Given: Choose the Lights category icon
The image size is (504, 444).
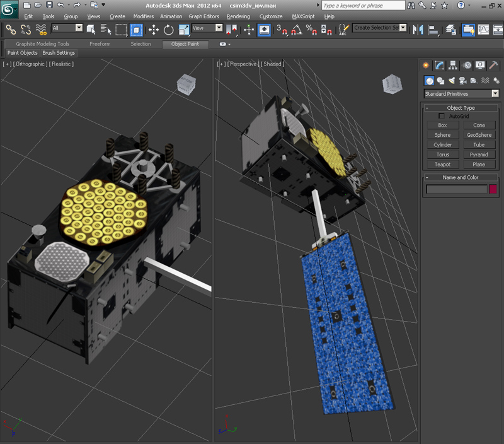Looking at the screenshot, I should [x=452, y=81].
